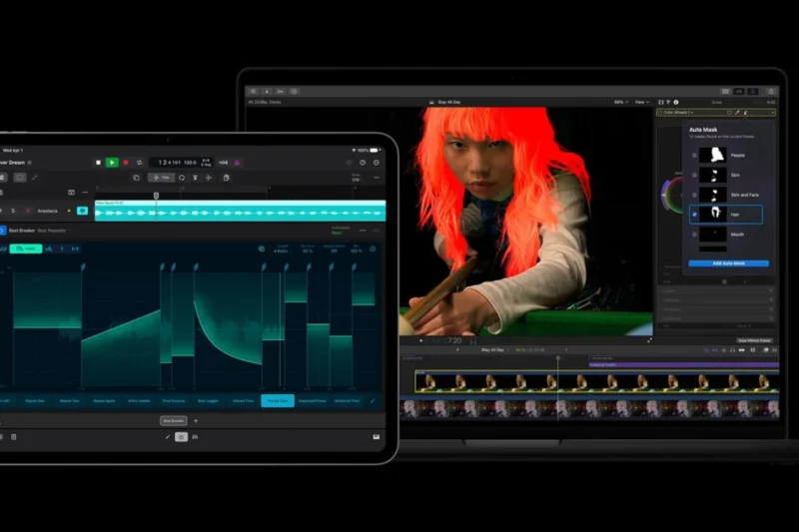This screenshot has width=799, height=532.
Task: Select the Trim tool on the iPad toolbar
Action: coord(161,177)
